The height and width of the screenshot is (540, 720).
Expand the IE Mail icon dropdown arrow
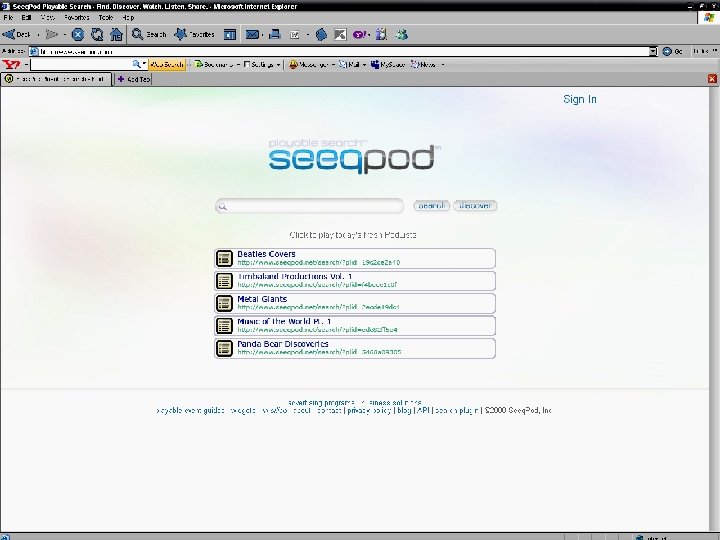262,35
